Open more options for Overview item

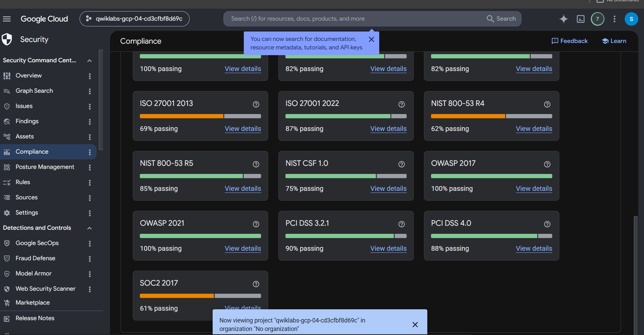click(90, 76)
